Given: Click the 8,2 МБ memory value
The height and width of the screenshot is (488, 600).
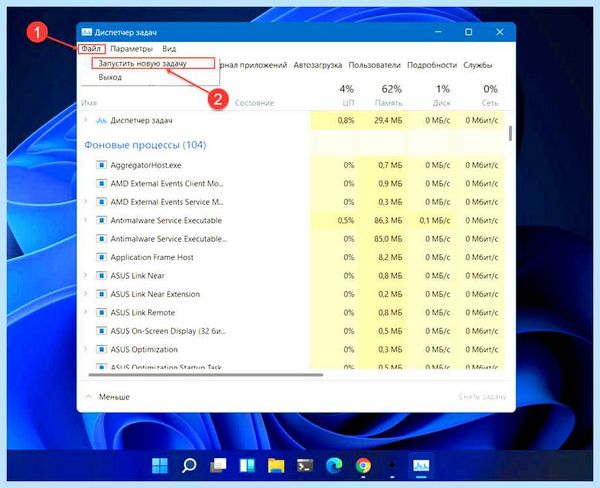Looking at the screenshot, I should [x=390, y=257].
